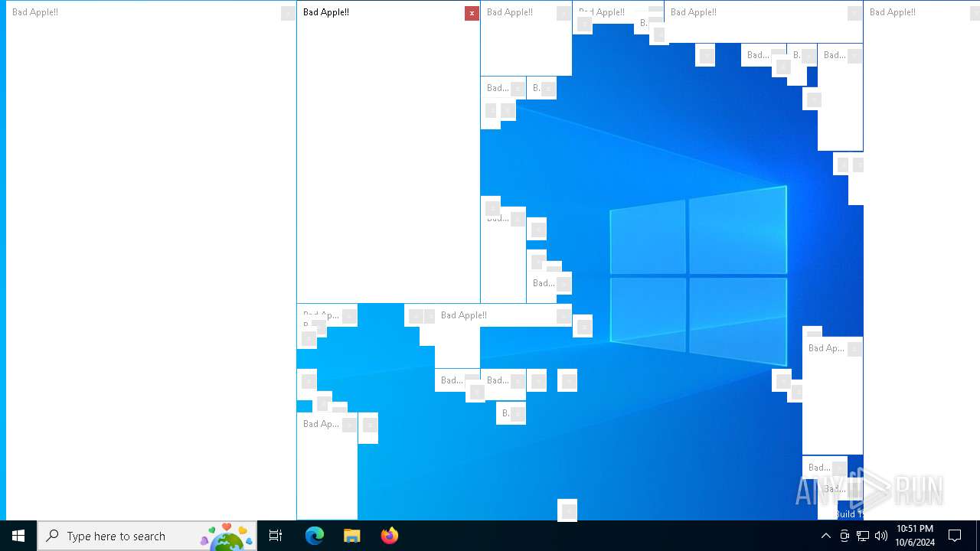Launch Microsoft Edge from the taskbar
The width and height of the screenshot is (980, 551).
315,536
